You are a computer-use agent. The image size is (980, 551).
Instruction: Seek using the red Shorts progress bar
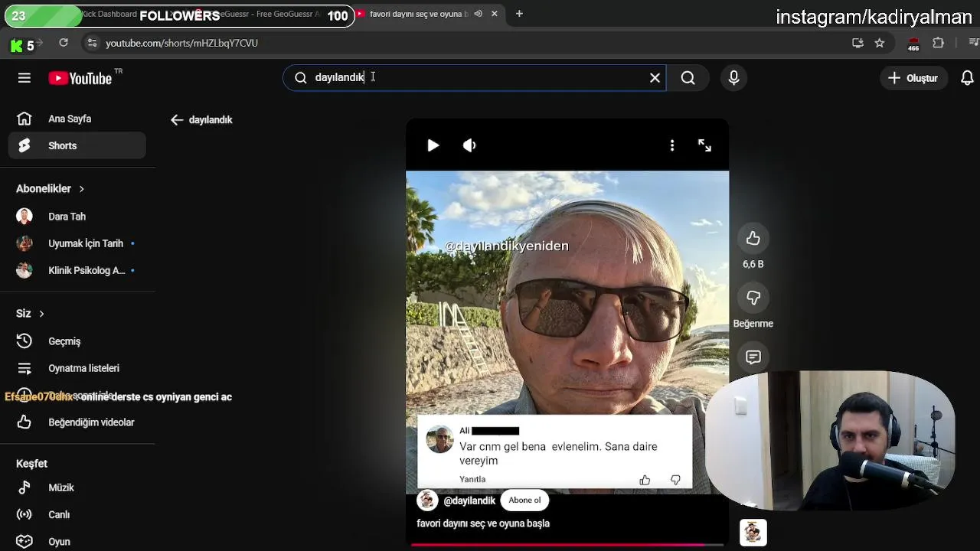(567, 545)
